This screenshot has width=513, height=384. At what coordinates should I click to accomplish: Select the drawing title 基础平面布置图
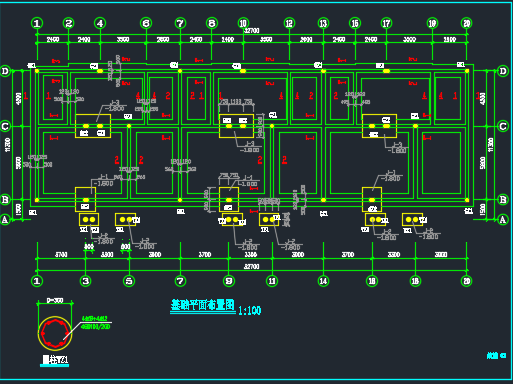point(203,305)
